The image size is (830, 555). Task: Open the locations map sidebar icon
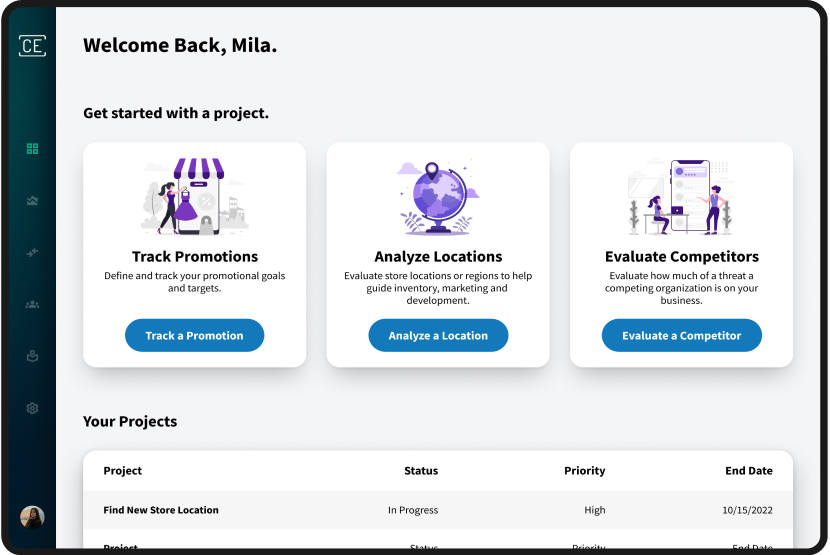coord(32,201)
